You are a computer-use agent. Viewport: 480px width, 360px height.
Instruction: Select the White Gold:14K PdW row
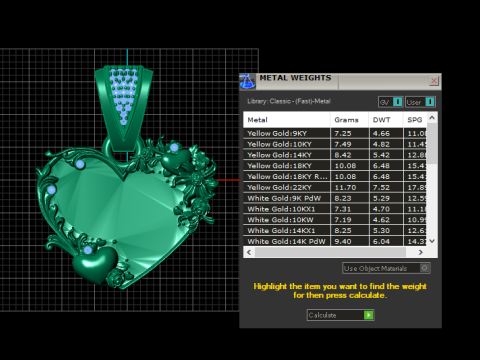click(335, 241)
